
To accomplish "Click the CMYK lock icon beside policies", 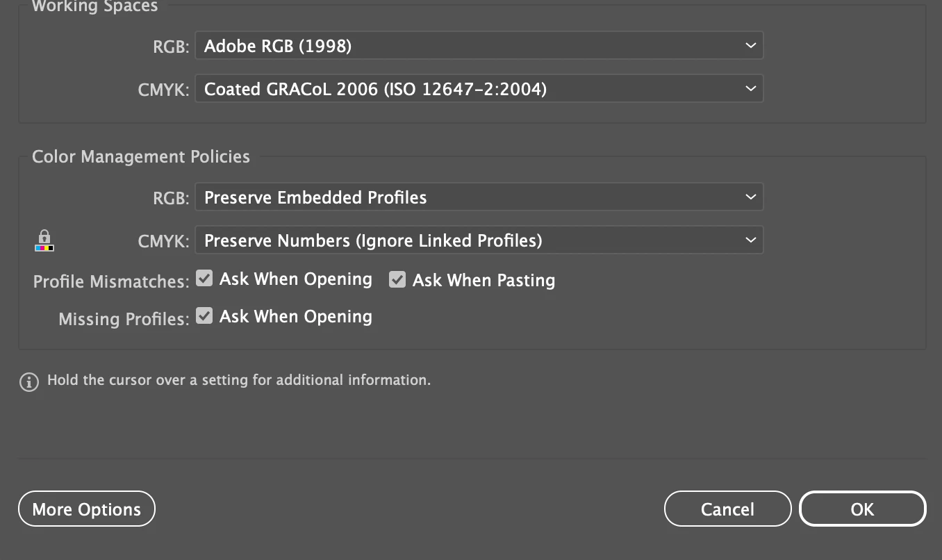I will pyautogui.click(x=44, y=240).
